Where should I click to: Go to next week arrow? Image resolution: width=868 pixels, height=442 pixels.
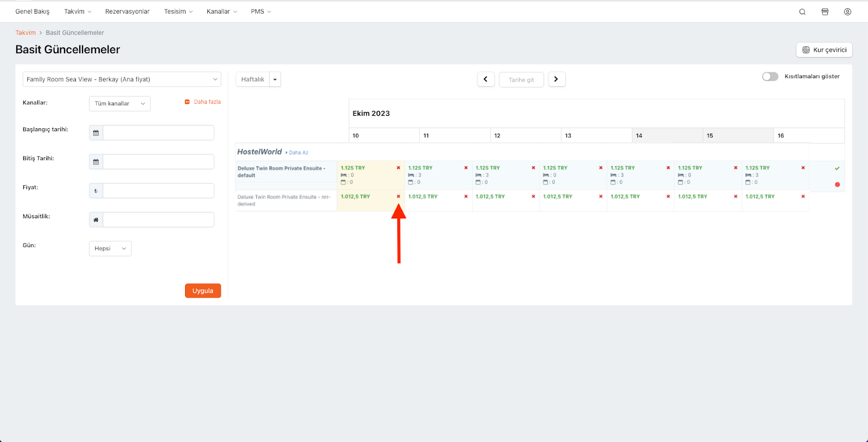557,79
